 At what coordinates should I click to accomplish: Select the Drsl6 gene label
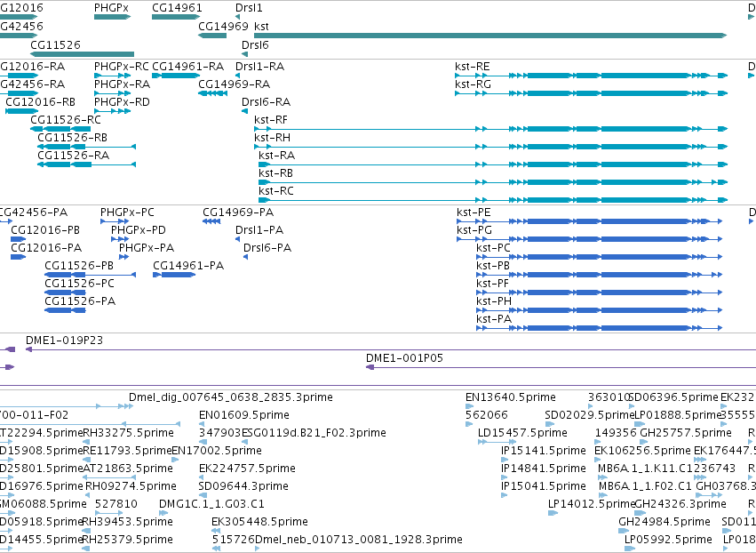click(x=255, y=44)
